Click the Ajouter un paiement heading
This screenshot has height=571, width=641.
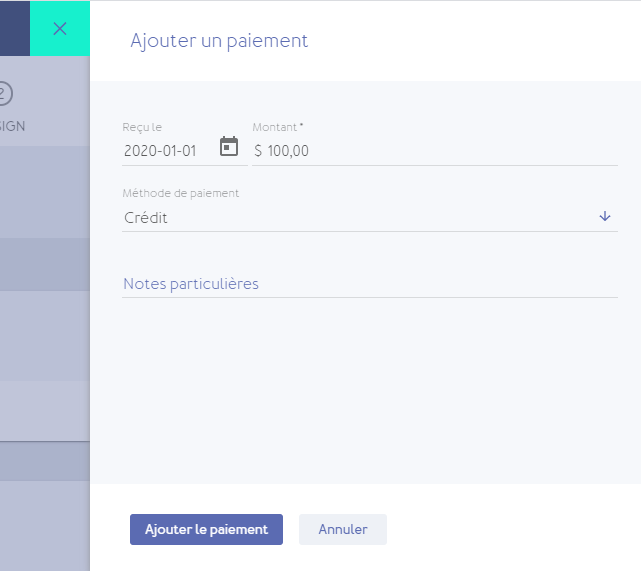(x=219, y=41)
